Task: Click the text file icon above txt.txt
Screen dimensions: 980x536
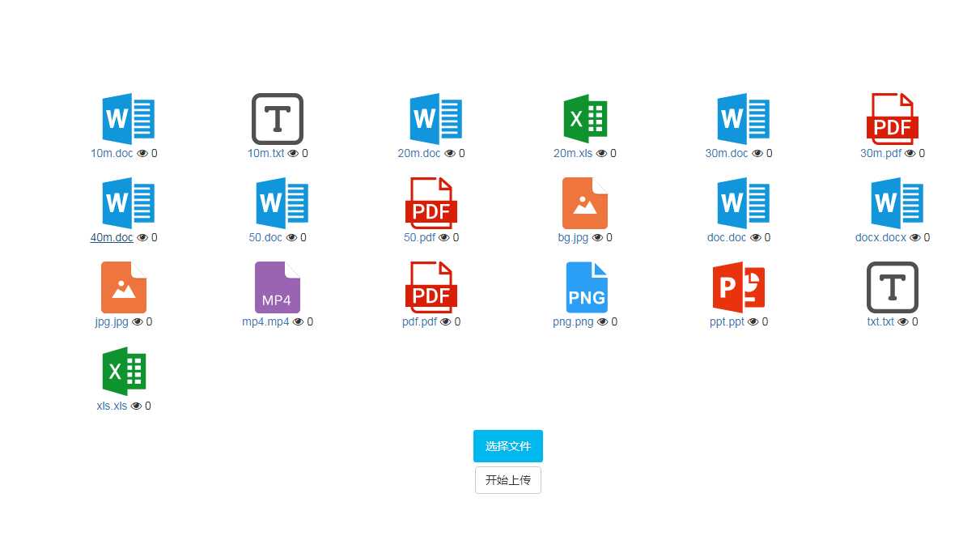Action: coord(893,287)
